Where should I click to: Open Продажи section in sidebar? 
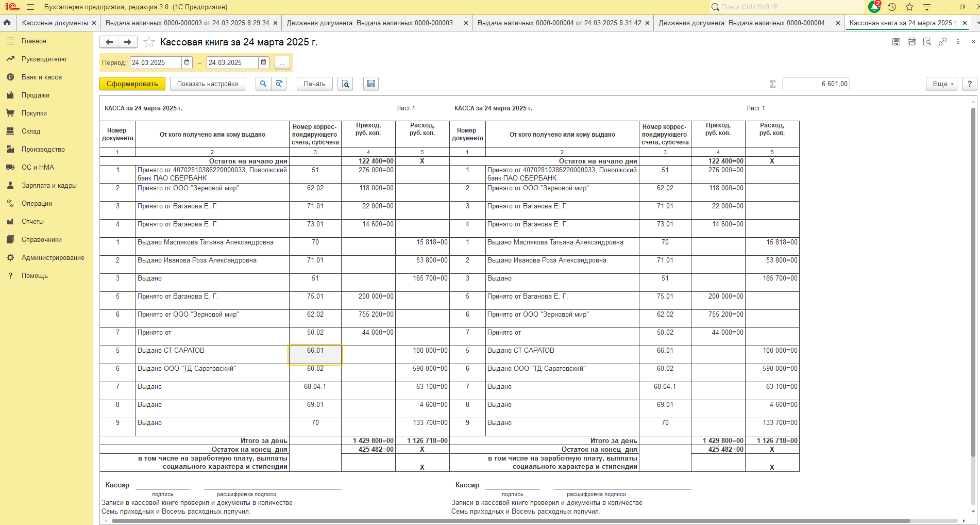point(35,95)
